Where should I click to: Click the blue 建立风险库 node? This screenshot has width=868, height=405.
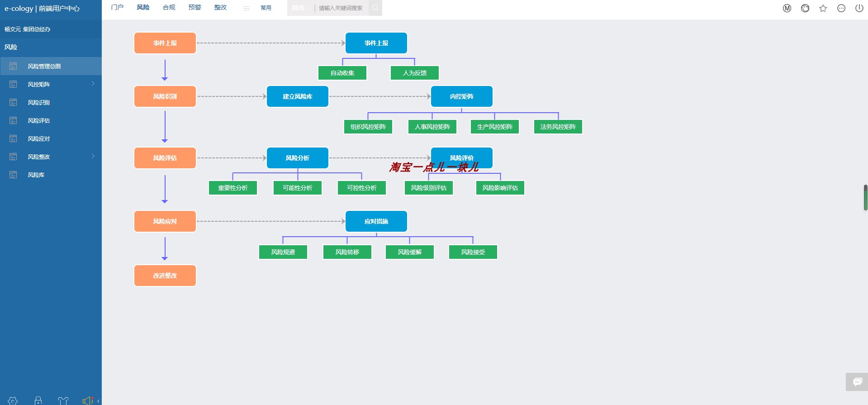pos(298,96)
